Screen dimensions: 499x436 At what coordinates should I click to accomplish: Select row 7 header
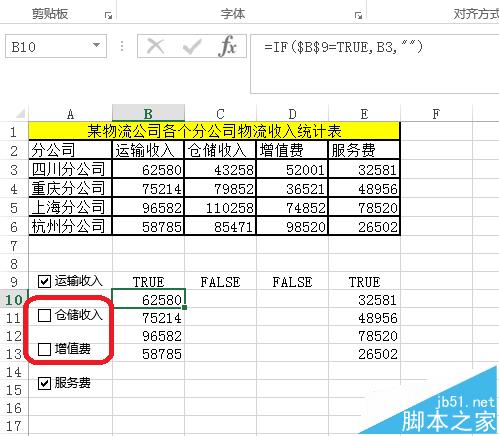pyautogui.click(x=14, y=246)
